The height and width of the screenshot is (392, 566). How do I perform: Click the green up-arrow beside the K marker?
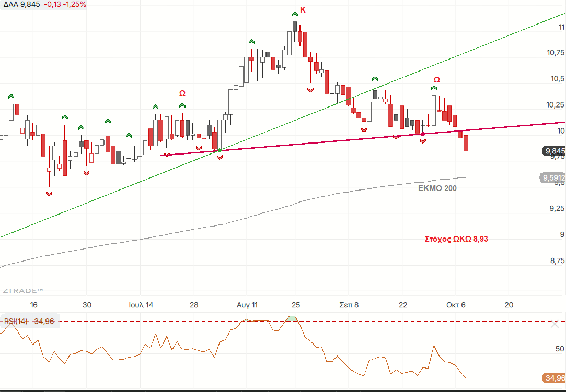click(295, 13)
